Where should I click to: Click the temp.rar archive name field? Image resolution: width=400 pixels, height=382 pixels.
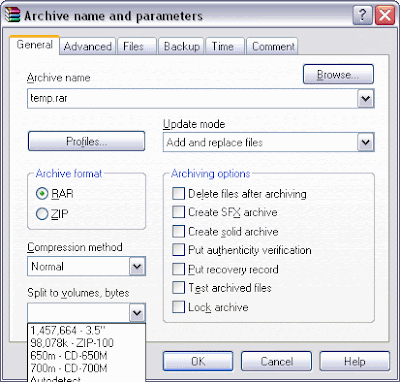click(x=192, y=99)
